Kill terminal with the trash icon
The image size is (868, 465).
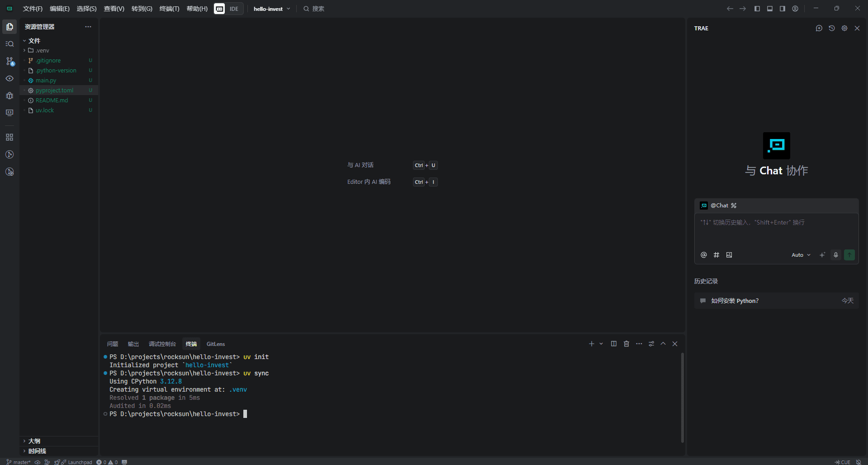coord(626,344)
